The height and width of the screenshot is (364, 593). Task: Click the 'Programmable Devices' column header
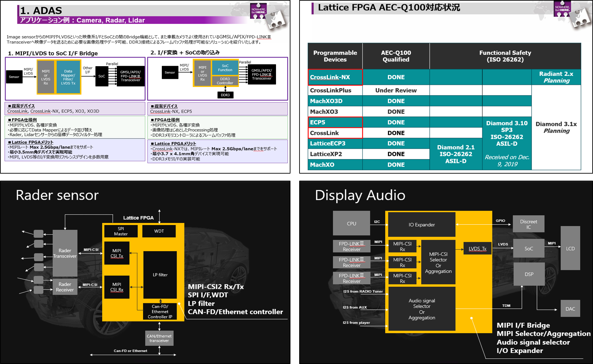pos(335,56)
